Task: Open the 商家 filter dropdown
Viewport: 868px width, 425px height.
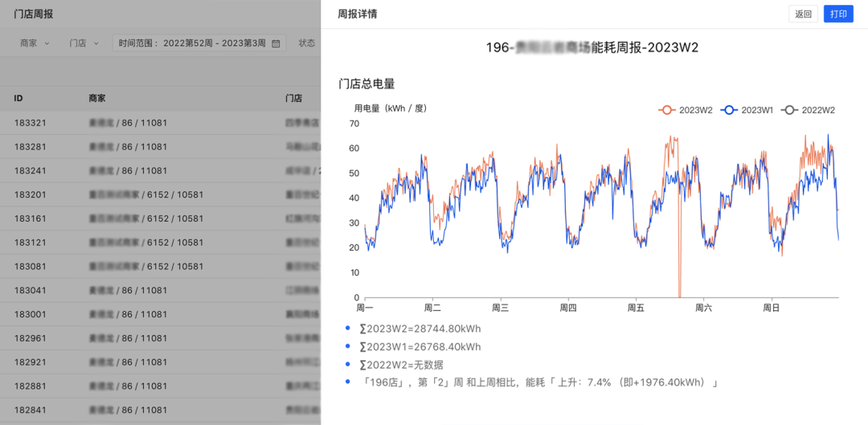Action: click(x=35, y=43)
